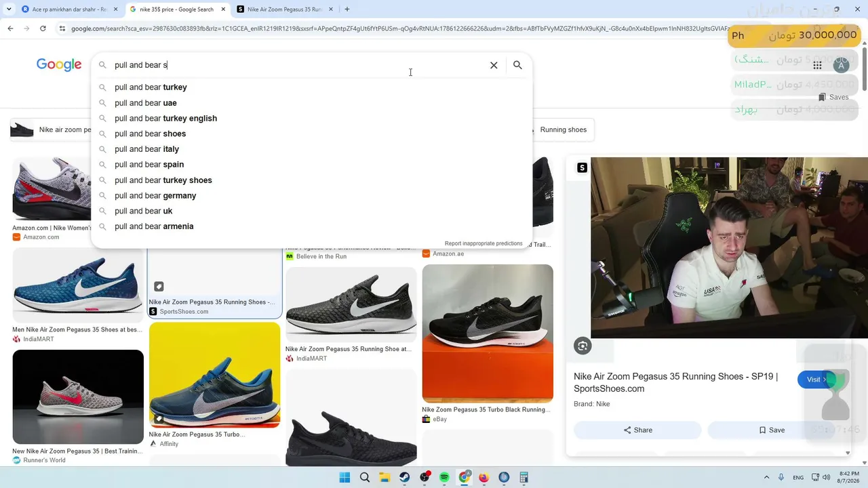Viewport: 868px width, 488px height.
Task: Go to the Google logo homepage
Action: coord(59,64)
